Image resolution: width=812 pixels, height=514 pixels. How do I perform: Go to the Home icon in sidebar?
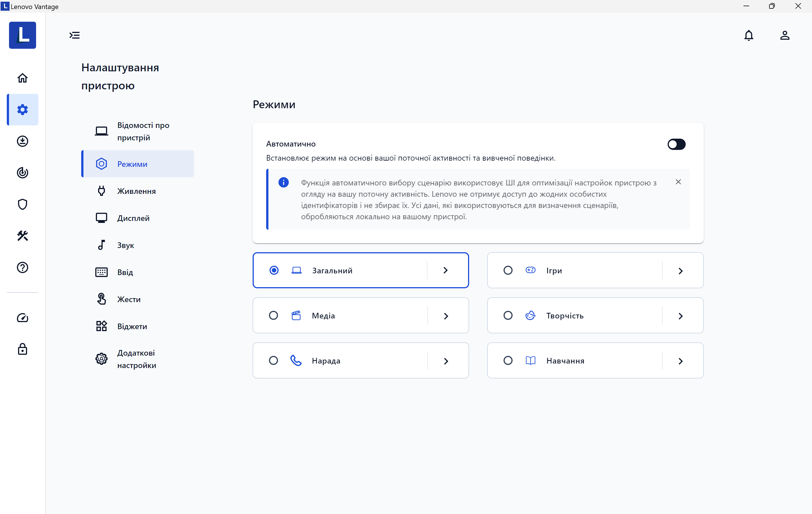(x=22, y=78)
